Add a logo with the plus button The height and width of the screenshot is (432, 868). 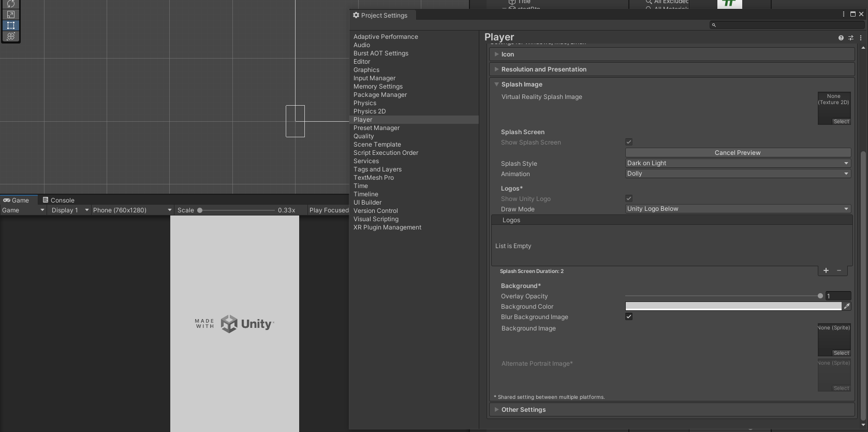[x=826, y=270]
